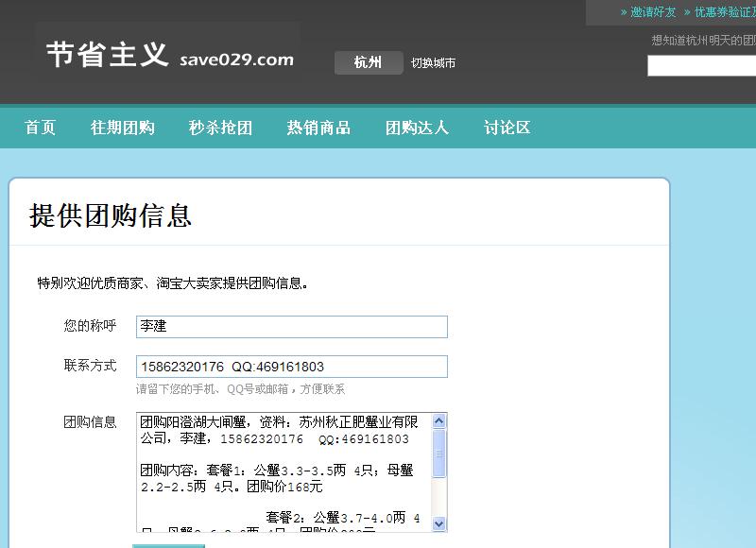Screen dimensions: 756x548
Task: Open the 团购达人 section
Action: point(417,126)
